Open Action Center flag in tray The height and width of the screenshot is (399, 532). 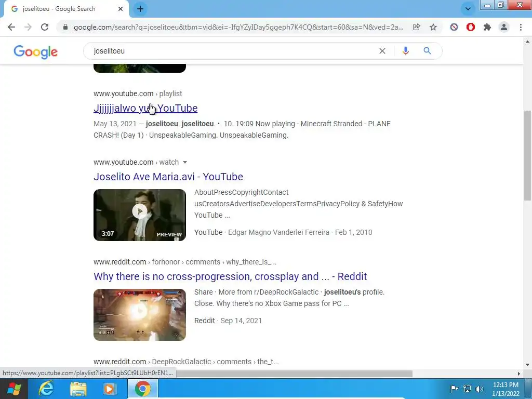coord(454,389)
